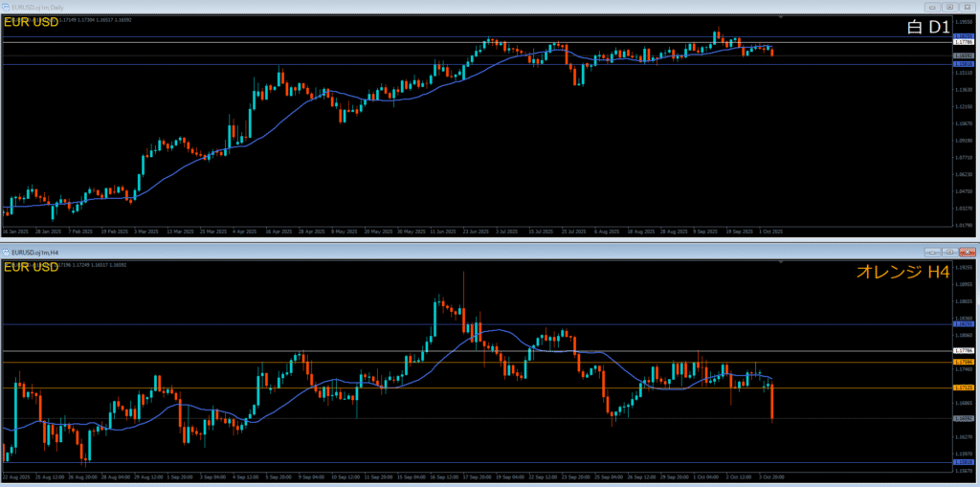Click the 1.15670 level on H4 price axis
This screenshot has height=487, width=980.
[963, 471]
